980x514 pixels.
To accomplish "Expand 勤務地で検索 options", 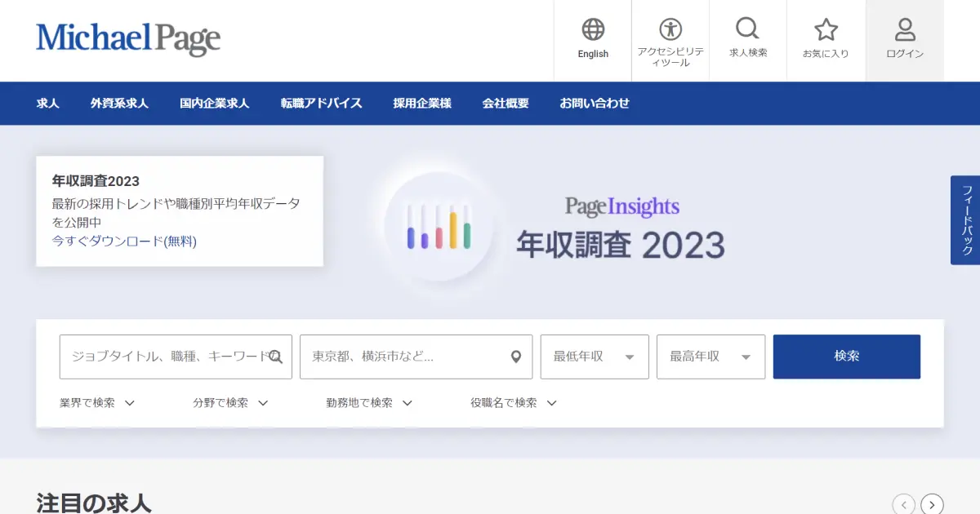I will tap(369, 403).
